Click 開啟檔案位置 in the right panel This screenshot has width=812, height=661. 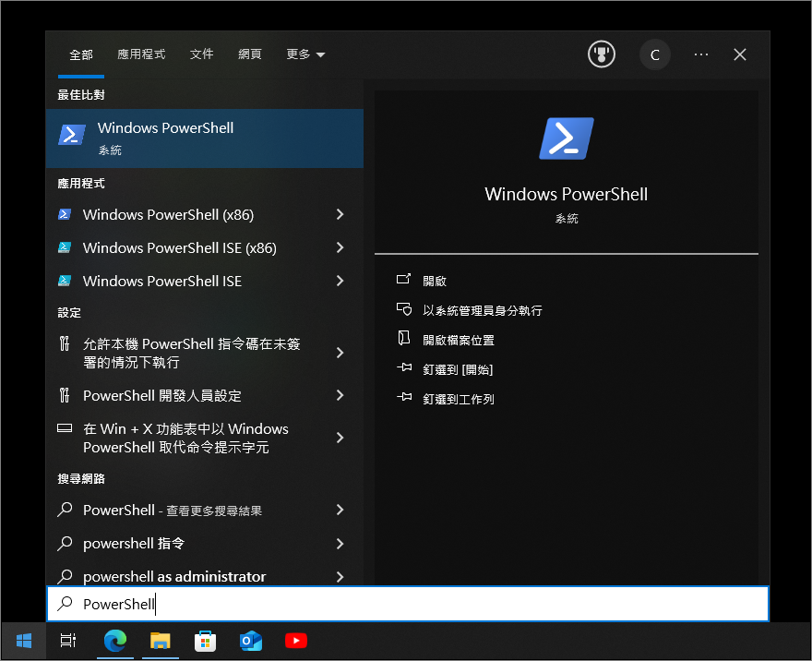pos(458,340)
